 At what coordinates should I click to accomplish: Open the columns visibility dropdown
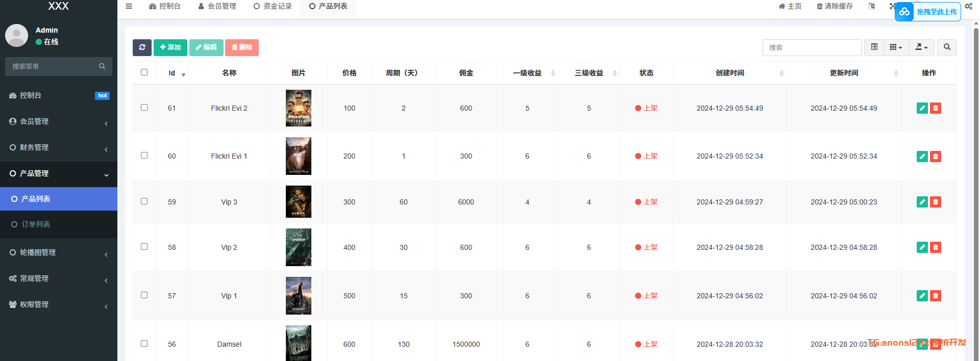coord(896,47)
